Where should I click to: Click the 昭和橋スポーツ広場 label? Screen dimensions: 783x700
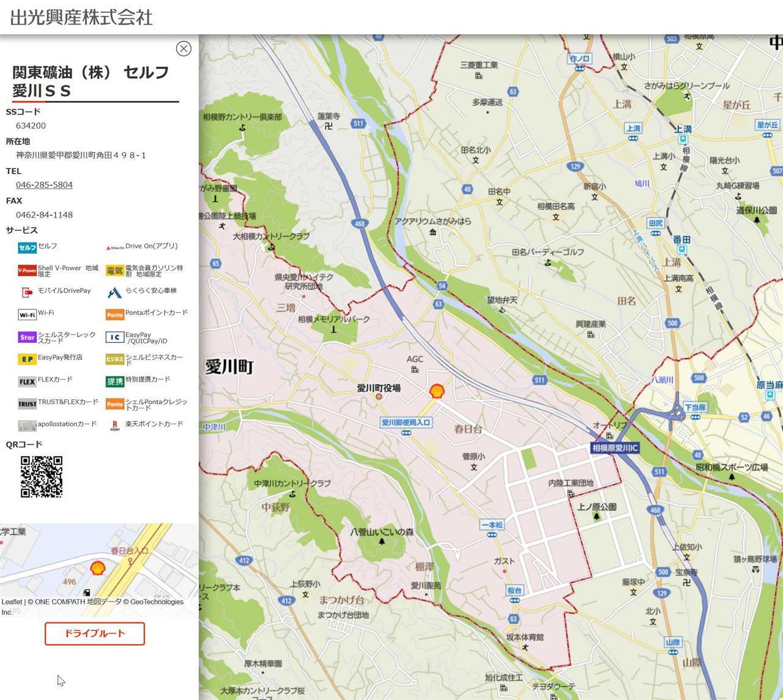point(732,467)
